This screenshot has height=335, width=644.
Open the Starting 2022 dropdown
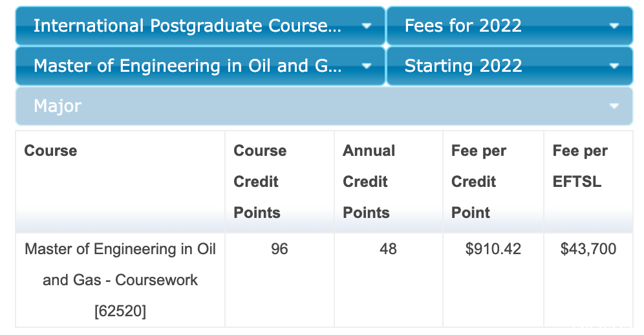pos(510,66)
